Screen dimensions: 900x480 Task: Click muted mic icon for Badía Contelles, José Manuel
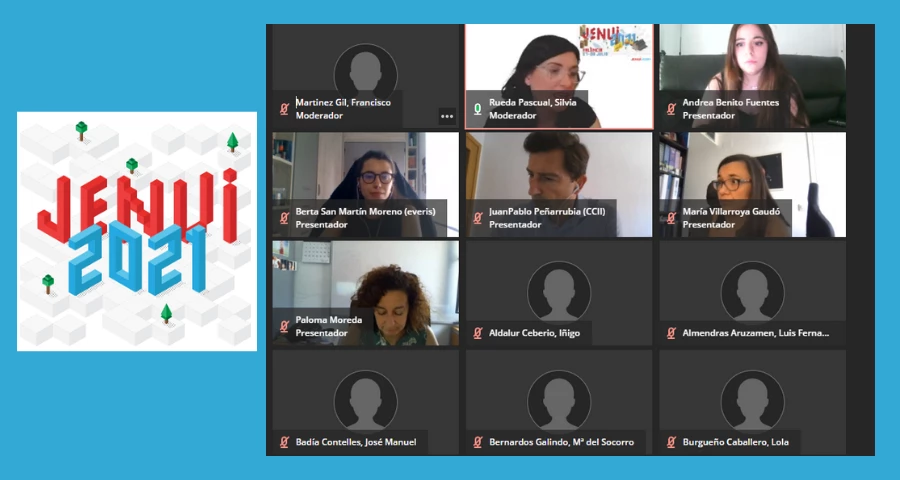pyautogui.click(x=284, y=442)
